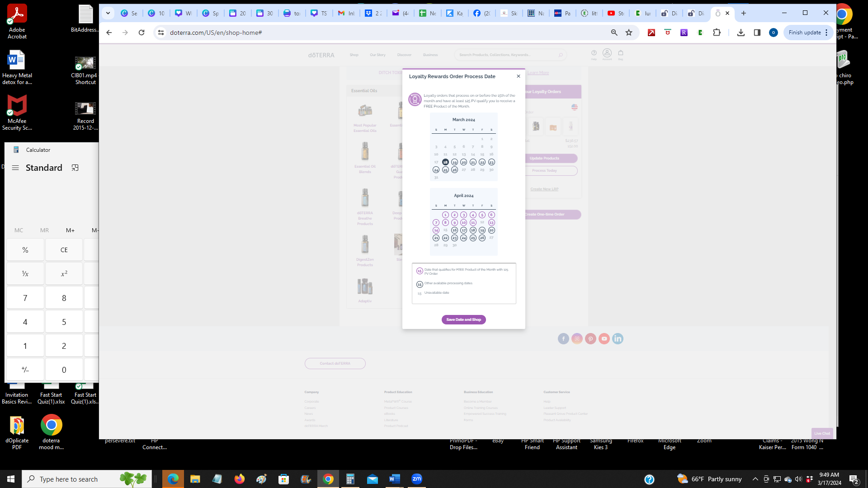Screen dimensions: 868x488
Task: View site information icon in address bar
Action: (x=161, y=33)
